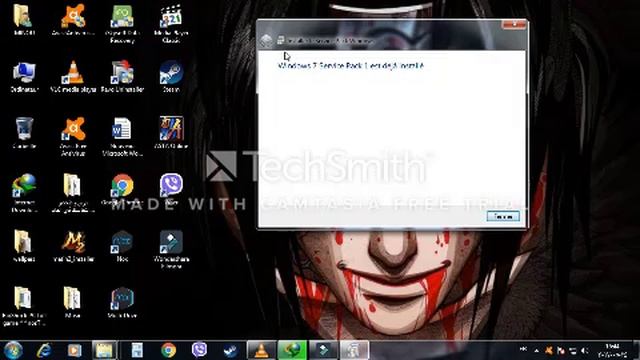Image resolution: width=640 pixels, height=360 pixels.
Task: Open the Recycle Bin
Action: coord(24,133)
